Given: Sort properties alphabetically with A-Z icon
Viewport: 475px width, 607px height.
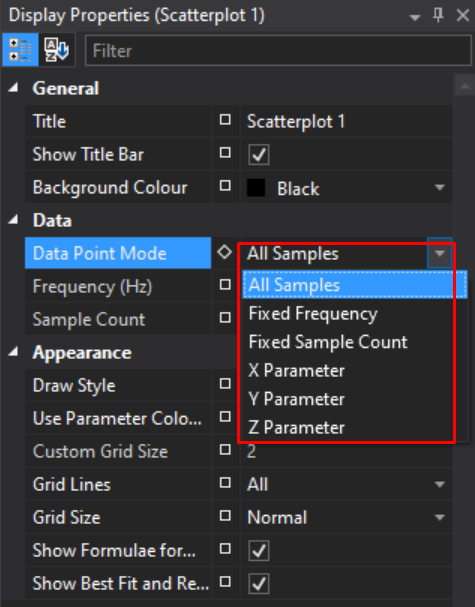Looking at the screenshot, I should 57,50.
